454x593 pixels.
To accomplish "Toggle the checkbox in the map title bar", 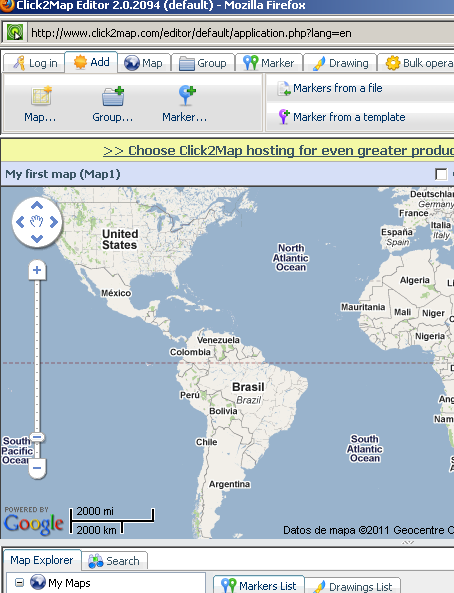I will (441, 174).
